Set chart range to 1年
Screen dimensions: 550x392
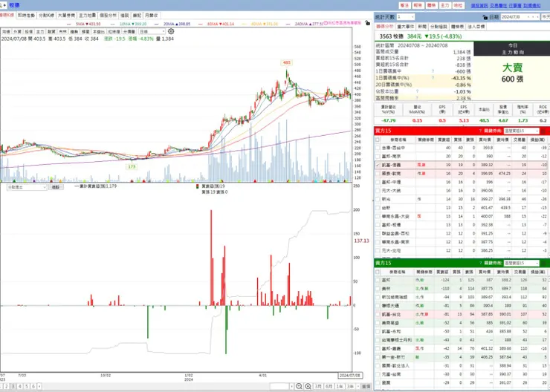pyautogui.click(x=339, y=386)
